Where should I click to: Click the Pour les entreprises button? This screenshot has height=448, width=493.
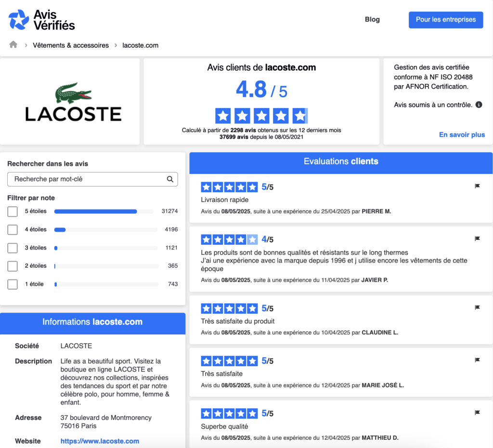tap(446, 20)
